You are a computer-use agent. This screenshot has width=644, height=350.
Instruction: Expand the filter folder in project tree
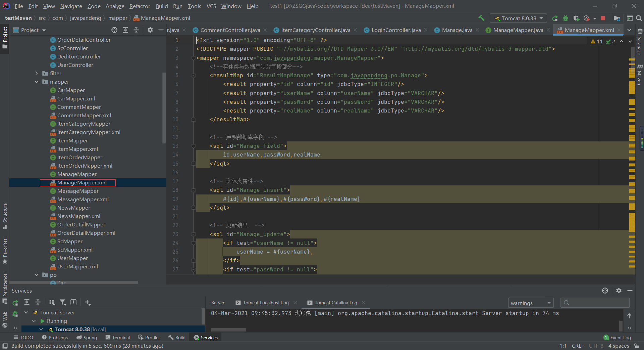(x=37, y=73)
